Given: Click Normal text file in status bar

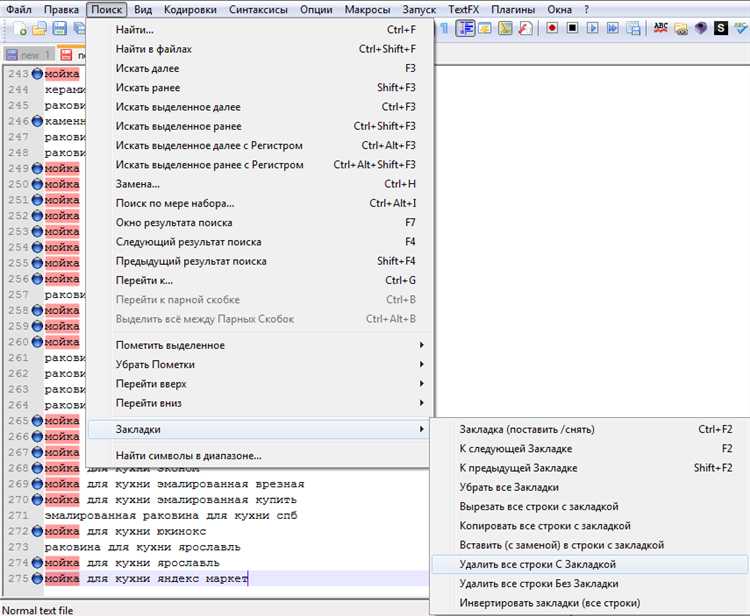Looking at the screenshot, I should [x=38, y=610].
